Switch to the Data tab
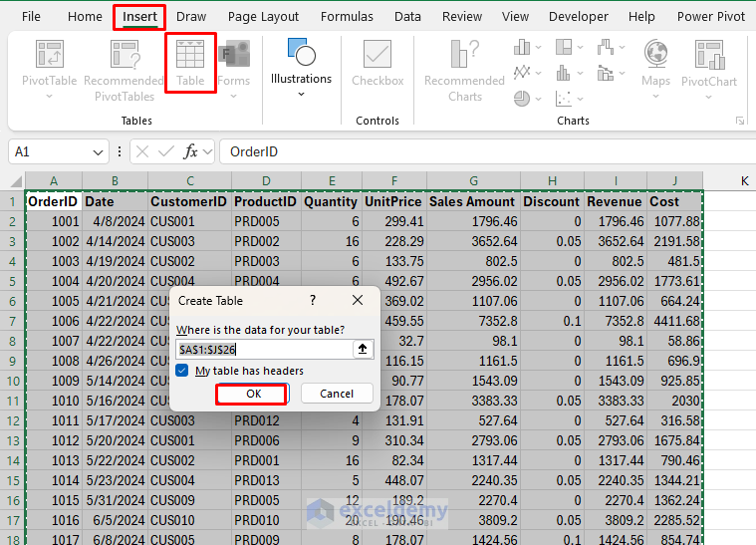The width and height of the screenshot is (756, 545). 407,16
